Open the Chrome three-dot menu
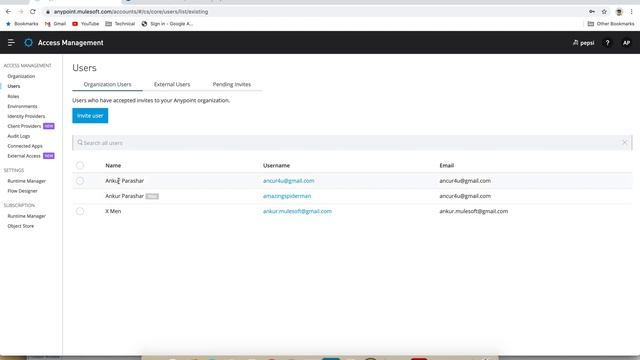 click(x=631, y=11)
